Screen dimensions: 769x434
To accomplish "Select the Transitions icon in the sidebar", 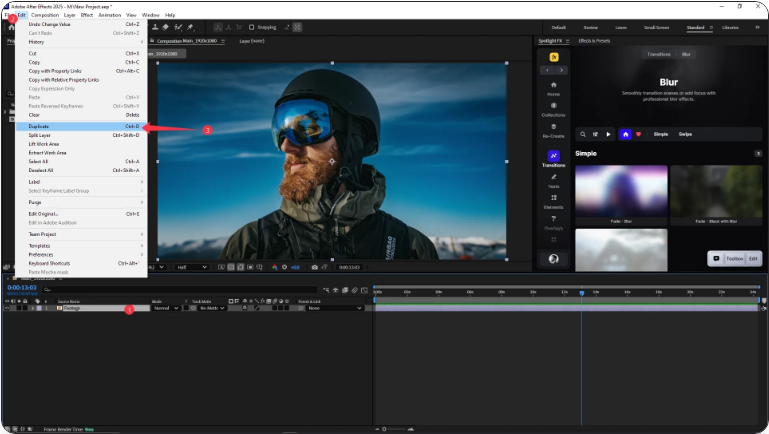I will [x=553, y=157].
